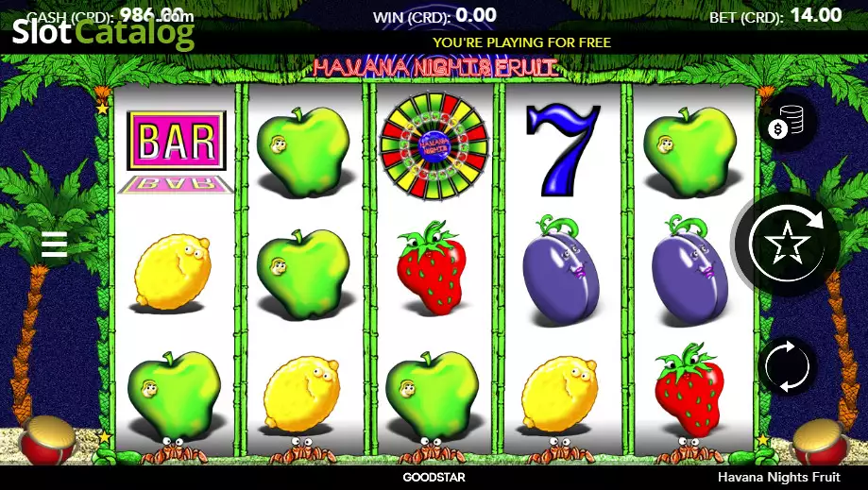Click the BET (CRD) amount display
This screenshot has height=490, width=868.
click(775, 16)
